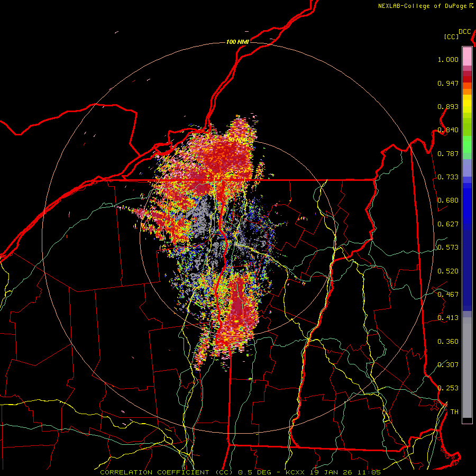Pick the gray lower segment of color bar
476x476 pixels.
click(467, 368)
